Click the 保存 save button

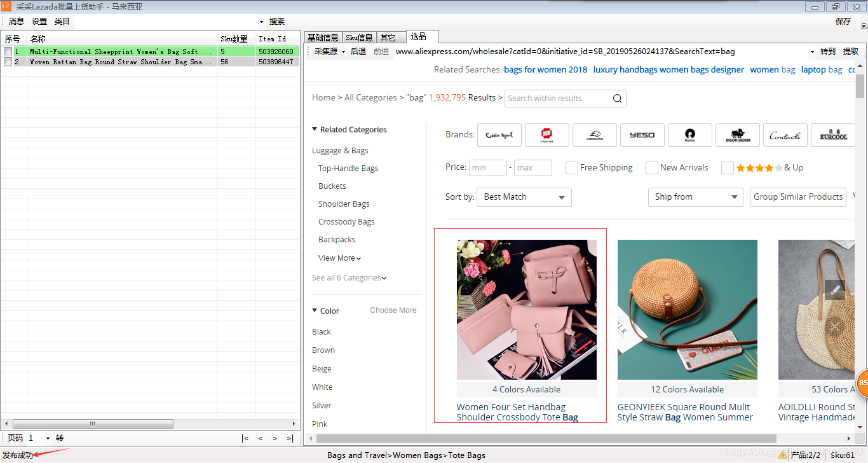[x=843, y=22]
